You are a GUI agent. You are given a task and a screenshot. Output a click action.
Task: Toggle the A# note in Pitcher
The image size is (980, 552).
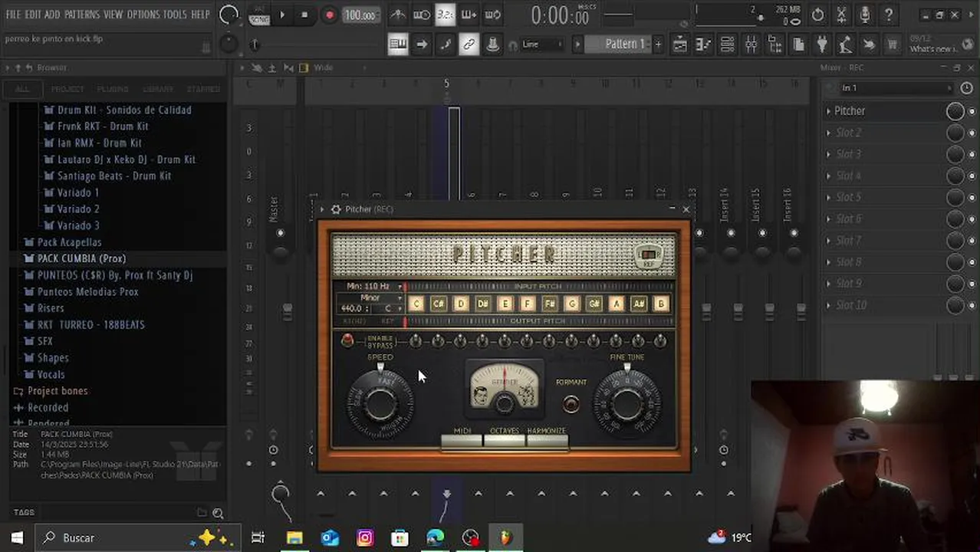pos(639,304)
